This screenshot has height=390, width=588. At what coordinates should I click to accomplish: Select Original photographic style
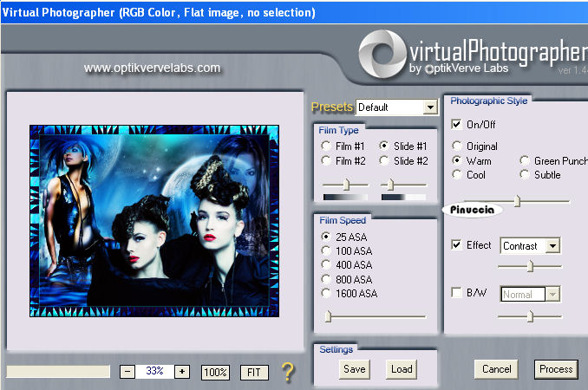[457, 146]
